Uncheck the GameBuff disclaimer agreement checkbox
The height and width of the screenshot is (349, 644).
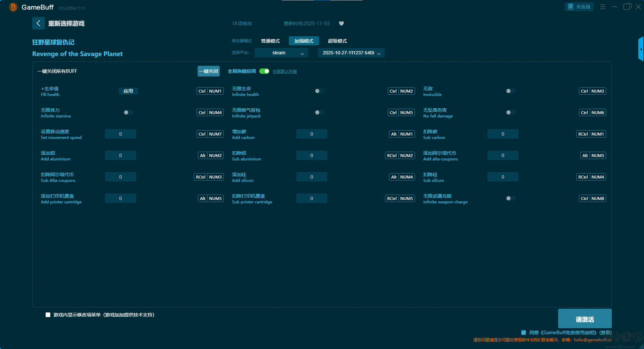tap(524, 333)
